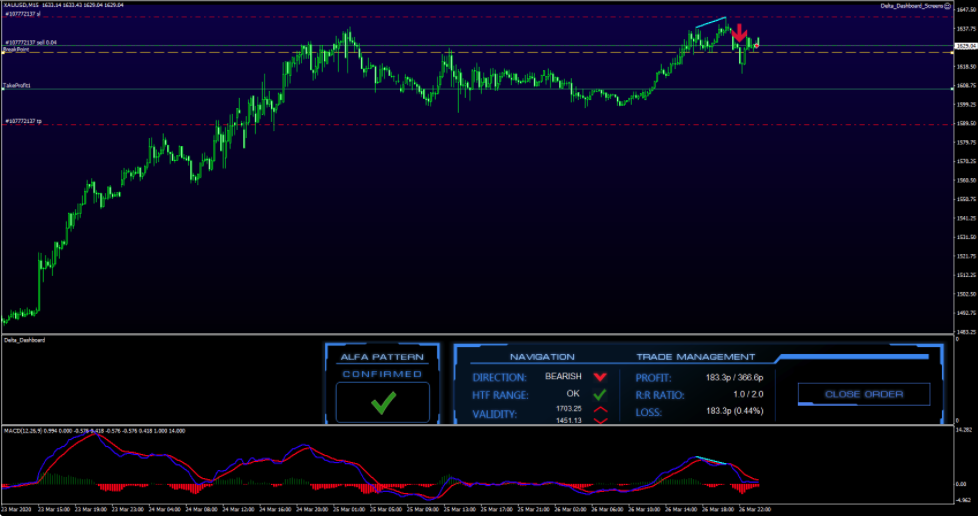Select the cyan divergence line on MACD
The image size is (978, 516).
(x=711, y=460)
